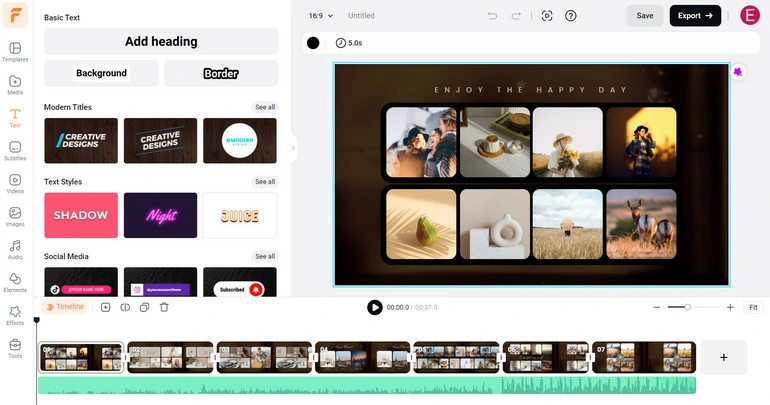Click the preview capture icon in top bar
770x405 pixels.
(x=547, y=16)
